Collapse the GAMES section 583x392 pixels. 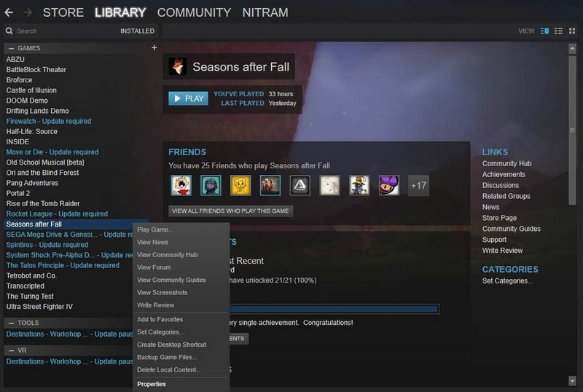12,48
